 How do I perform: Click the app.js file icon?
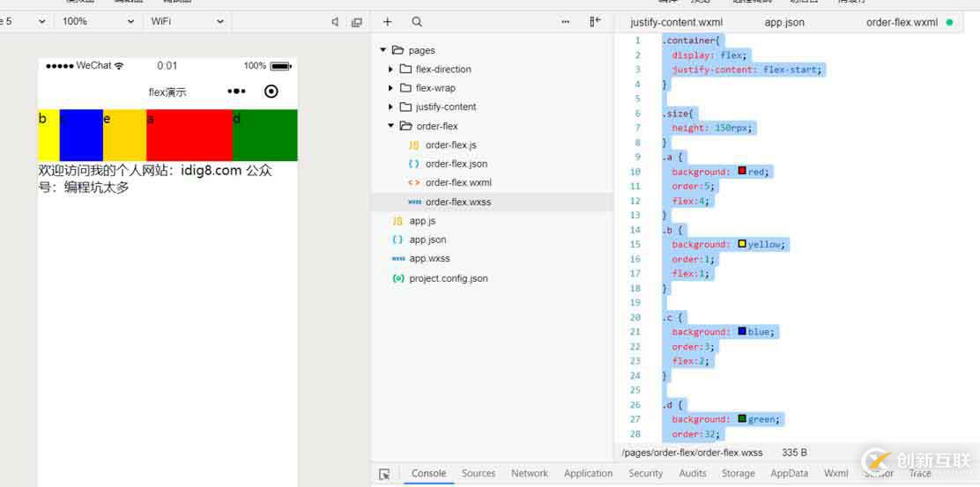pyautogui.click(x=397, y=221)
